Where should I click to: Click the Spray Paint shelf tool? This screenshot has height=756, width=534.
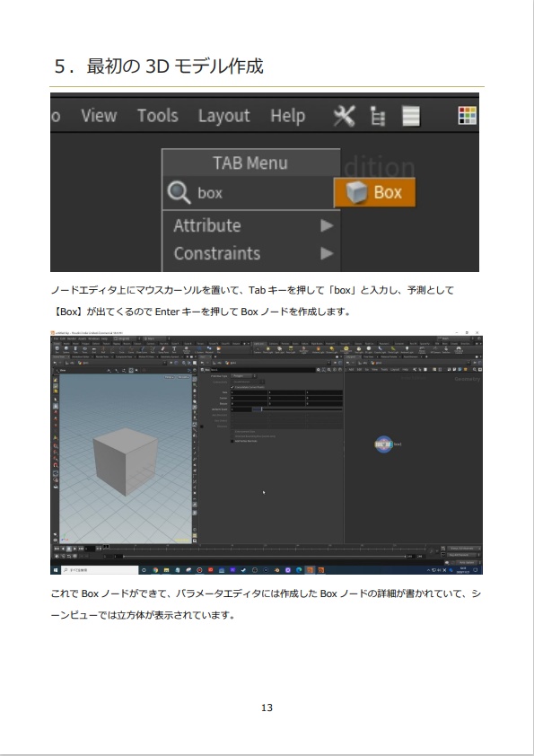point(163,349)
